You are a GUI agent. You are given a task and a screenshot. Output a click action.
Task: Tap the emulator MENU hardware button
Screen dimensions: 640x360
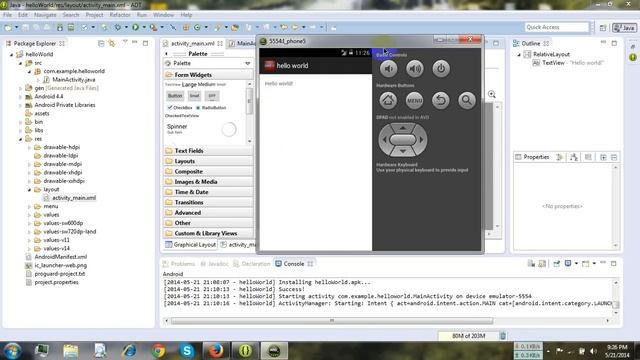414,100
